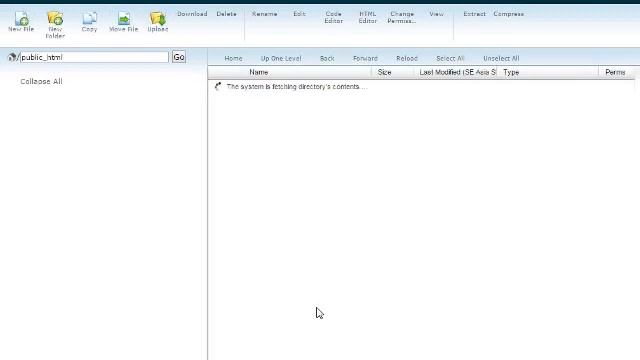The height and width of the screenshot is (360, 640).
Task: Click the public_html path input field
Action: [x=94, y=57]
